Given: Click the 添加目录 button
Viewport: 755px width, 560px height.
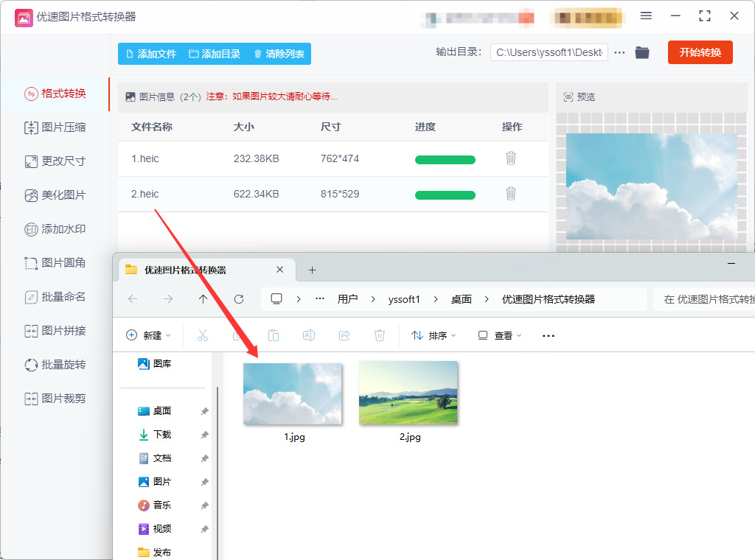Looking at the screenshot, I should [215, 54].
